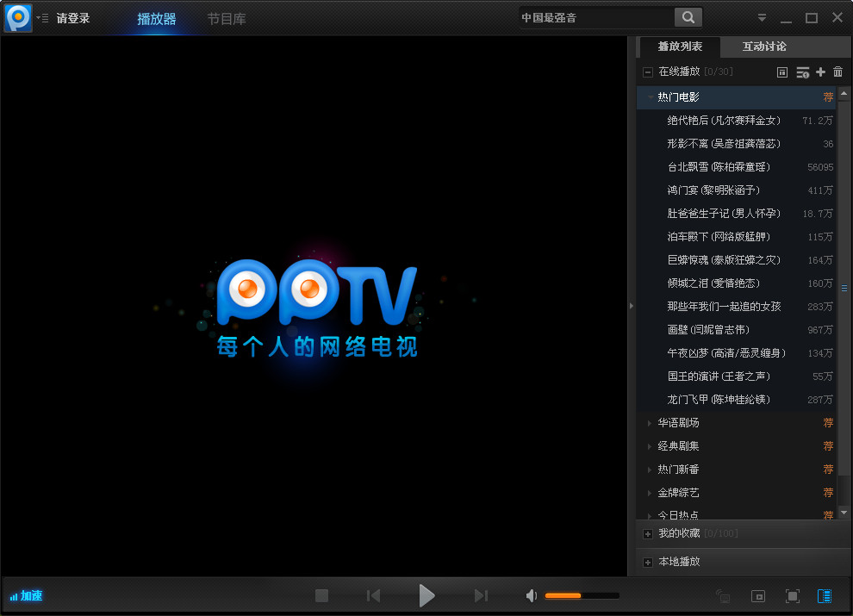This screenshot has height=616, width=853.
Task: Select 国王的演讲 (王者之声) movie
Action: tap(738, 376)
